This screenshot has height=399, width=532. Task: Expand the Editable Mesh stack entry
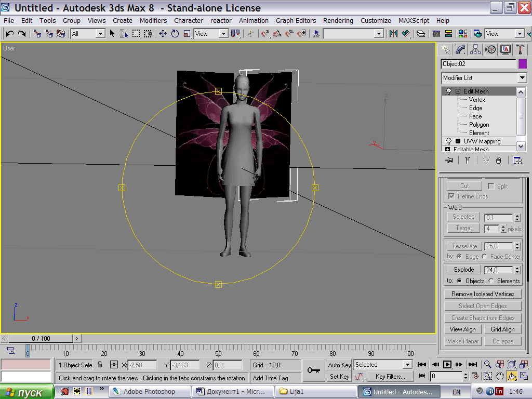coord(447,149)
